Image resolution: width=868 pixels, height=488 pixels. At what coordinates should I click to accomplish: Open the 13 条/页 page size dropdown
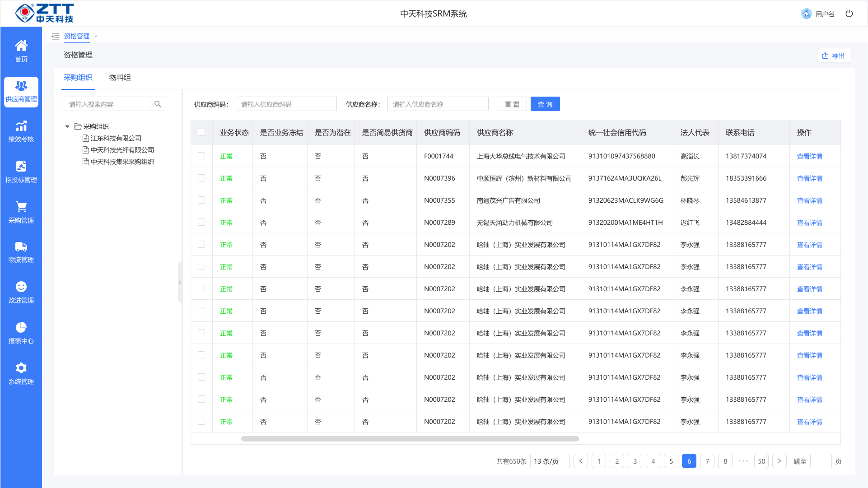(x=550, y=461)
